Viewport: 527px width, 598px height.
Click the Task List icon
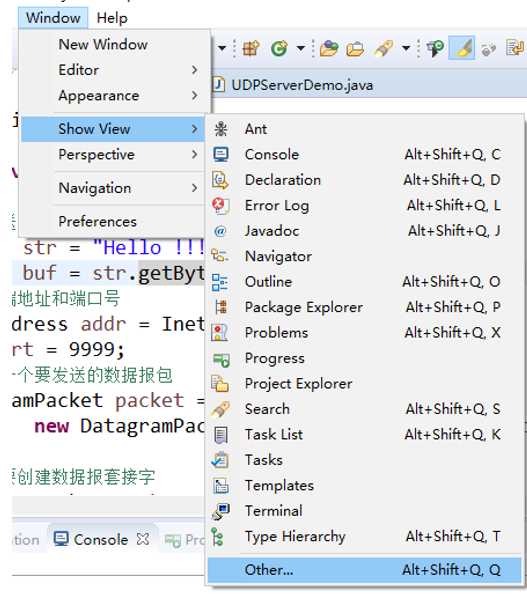(x=221, y=435)
